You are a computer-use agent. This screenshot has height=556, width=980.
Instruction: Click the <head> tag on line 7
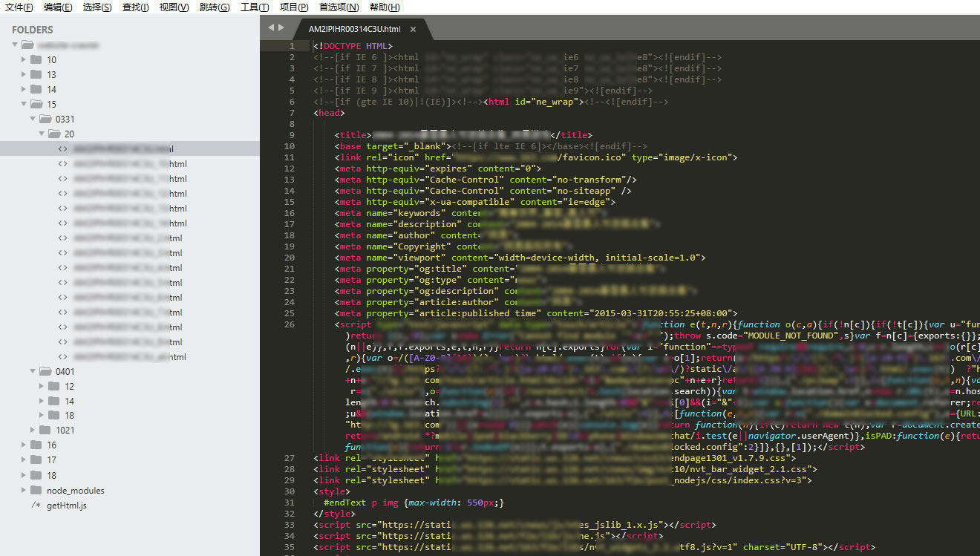tap(330, 113)
